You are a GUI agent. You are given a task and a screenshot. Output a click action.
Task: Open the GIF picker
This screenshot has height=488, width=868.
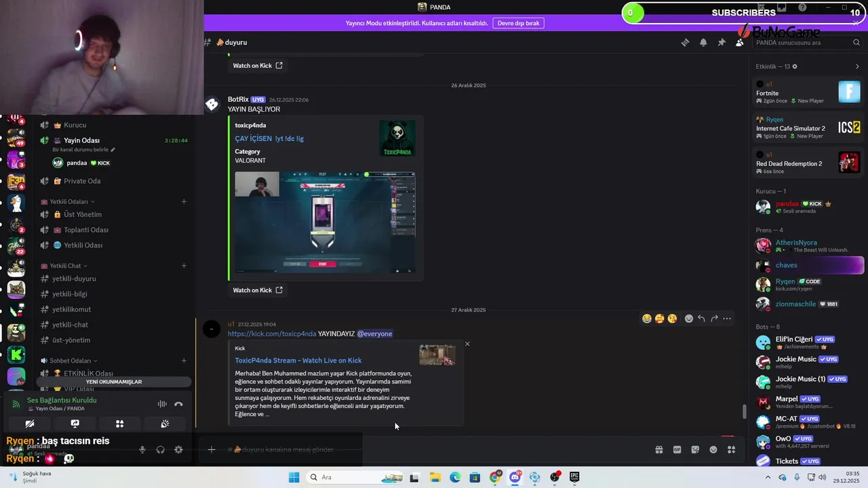click(677, 449)
